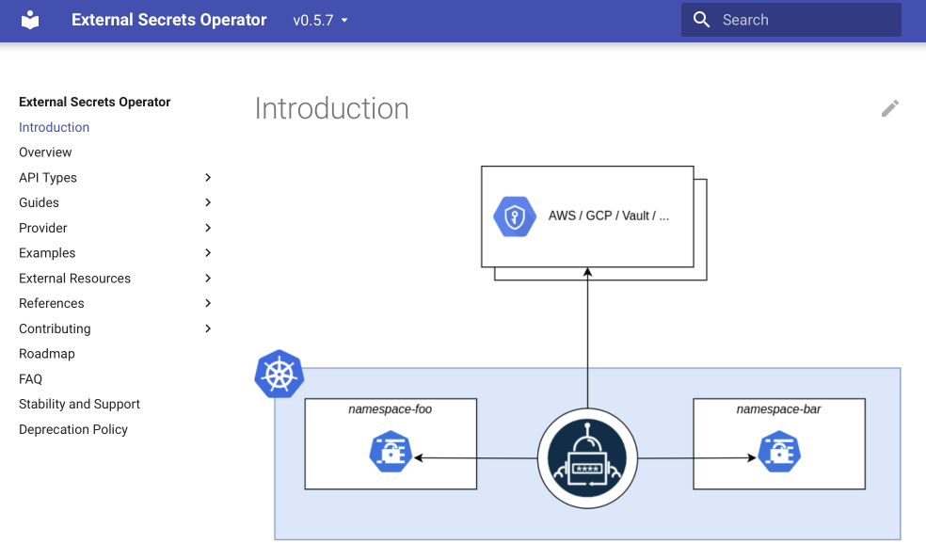Click the secret icon in namespace-bar
The image size is (926, 560).
coord(779,453)
